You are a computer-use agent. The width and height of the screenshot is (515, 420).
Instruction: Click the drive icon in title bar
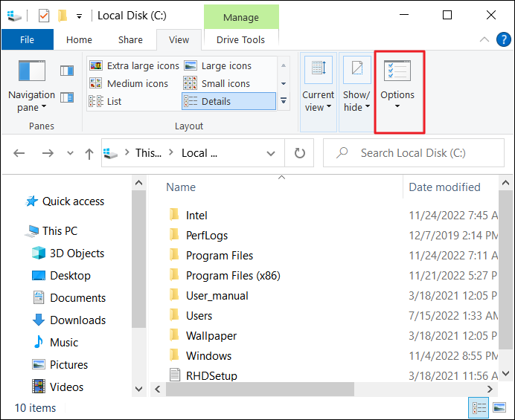pyautogui.click(x=14, y=16)
